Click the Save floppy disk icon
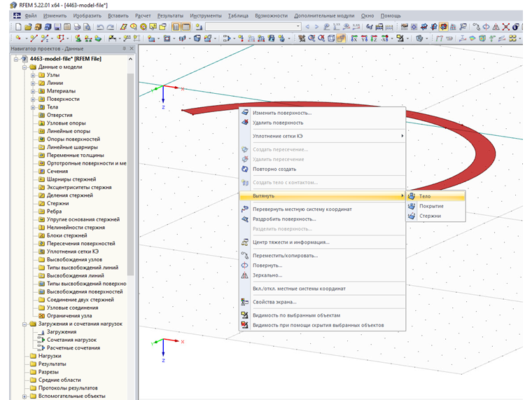This screenshot has width=532, height=400. point(57,27)
